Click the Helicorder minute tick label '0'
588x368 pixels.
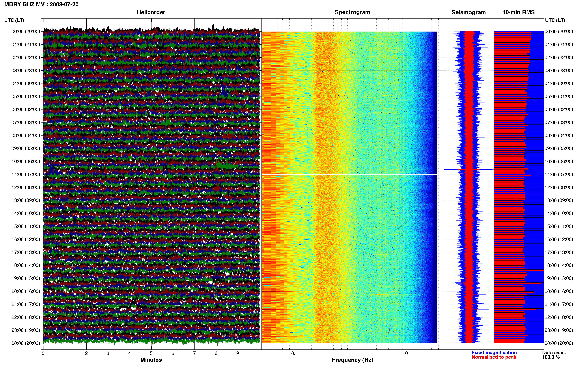[43, 353]
